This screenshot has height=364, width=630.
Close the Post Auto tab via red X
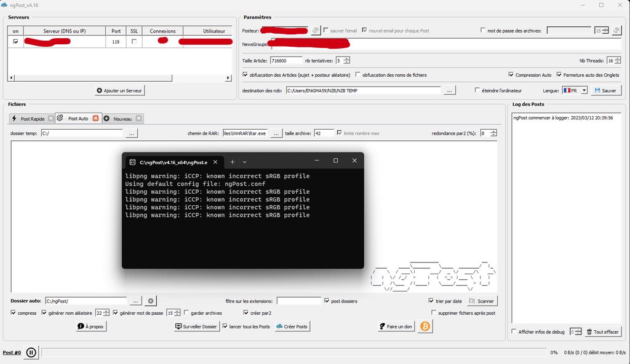click(x=95, y=118)
